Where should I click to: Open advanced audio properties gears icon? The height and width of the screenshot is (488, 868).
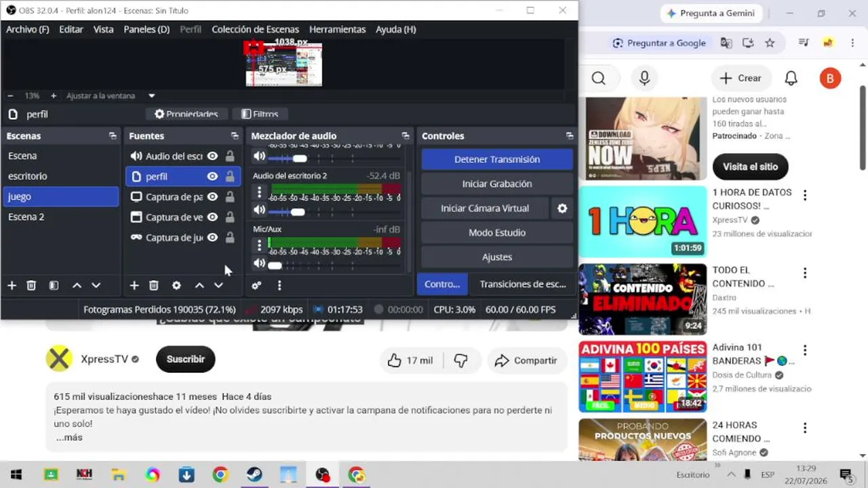tap(256, 285)
